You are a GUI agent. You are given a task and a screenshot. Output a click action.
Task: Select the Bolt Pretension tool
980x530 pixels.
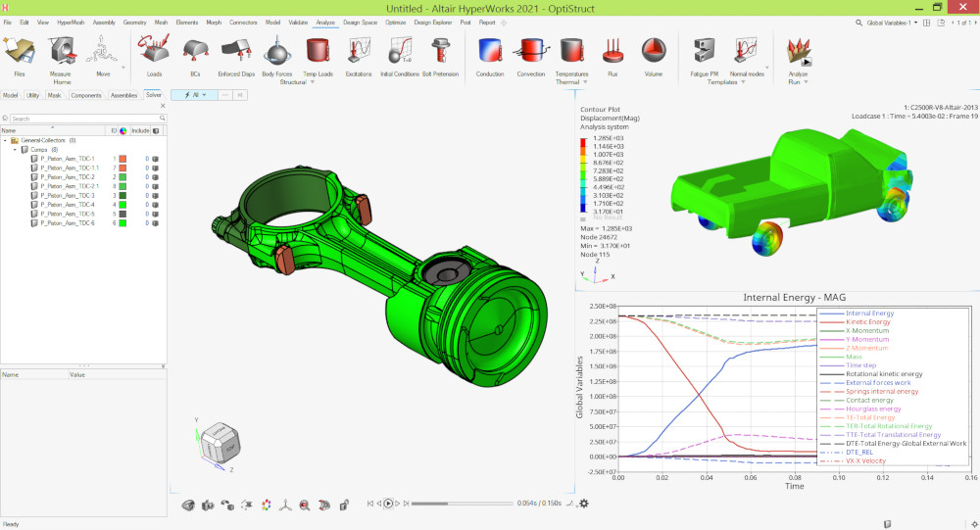click(x=441, y=50)
